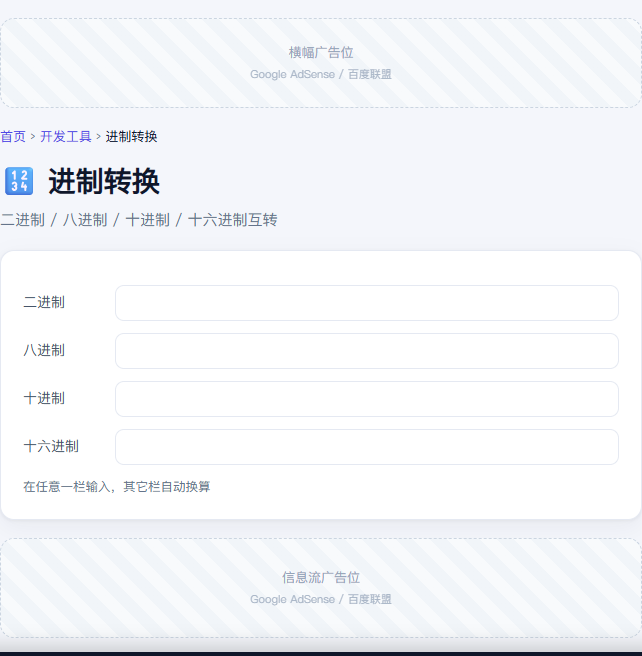Click the 十六进制 field label
Image resolution: width=642 pixels, height=656 pixels.
tap(51, 446)
